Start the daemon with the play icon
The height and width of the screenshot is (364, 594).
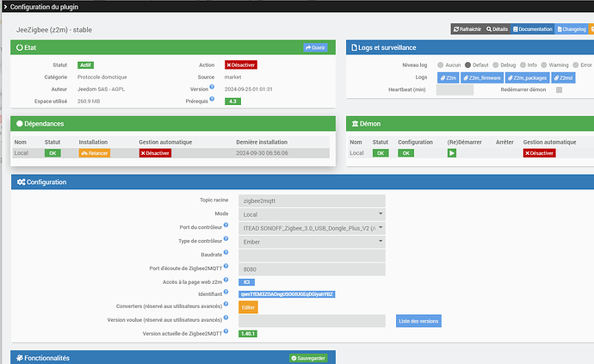point(452,153)
